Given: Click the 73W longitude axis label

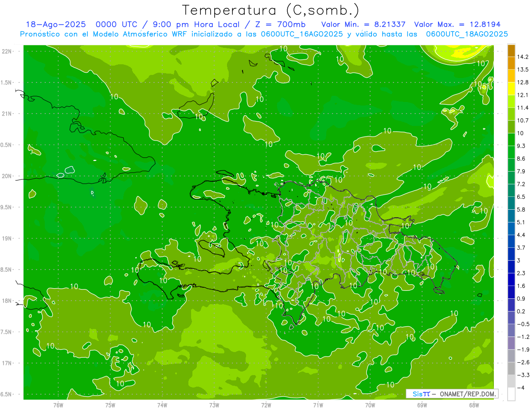Looking at the screenshot, I should tap(214, 405).
